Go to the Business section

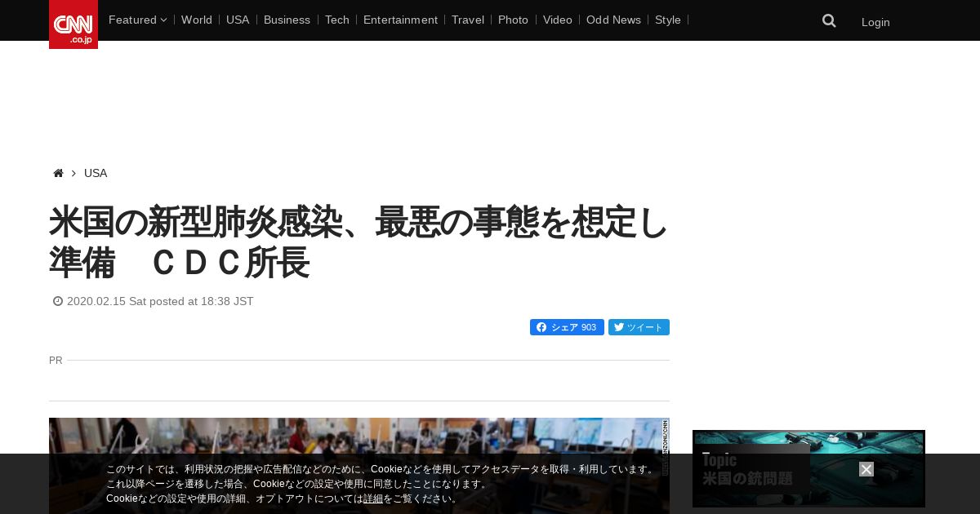tap(287, 20)
